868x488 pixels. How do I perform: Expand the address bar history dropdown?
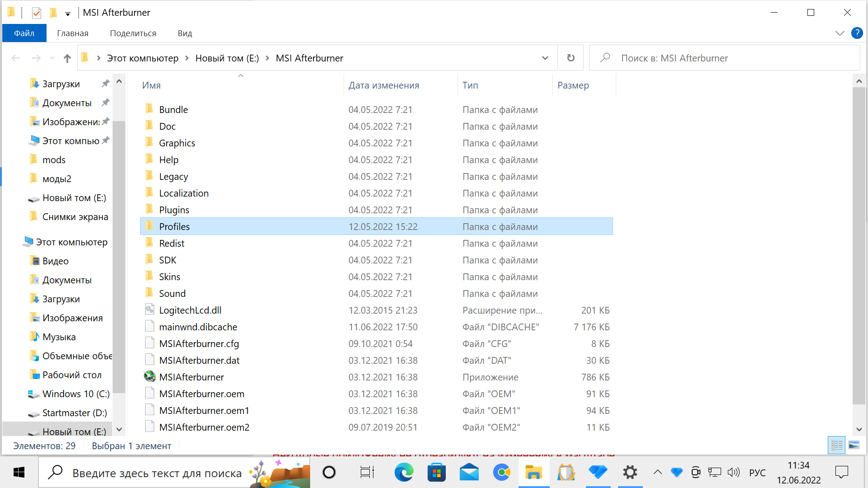tap(545, 58)
